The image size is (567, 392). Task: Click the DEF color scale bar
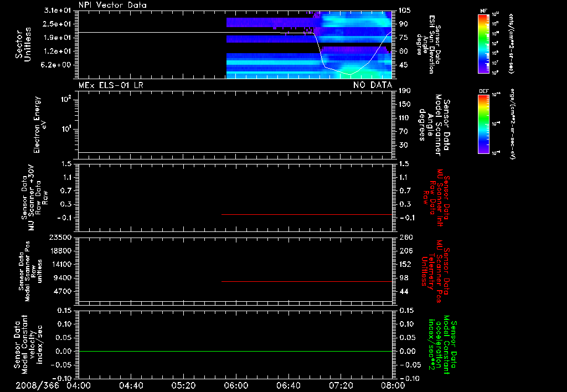click(x=483, y=124)
